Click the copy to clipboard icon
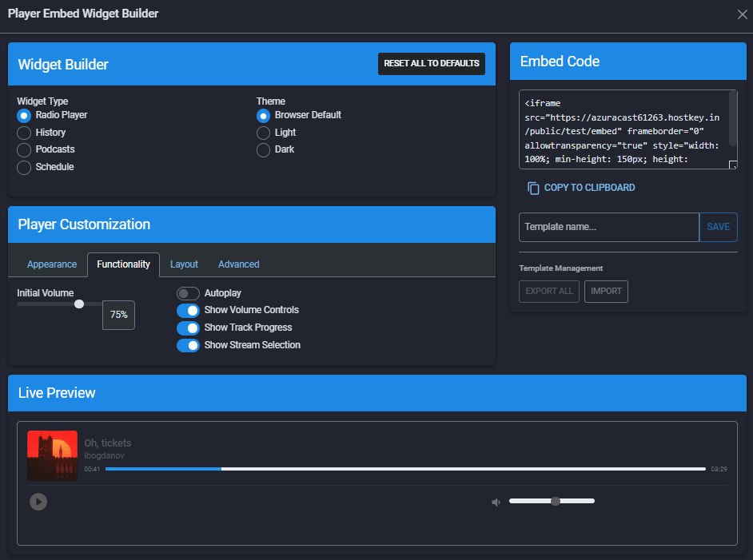Image resolution: width=753 pixels, height=560 pixels. click(533, 188)
